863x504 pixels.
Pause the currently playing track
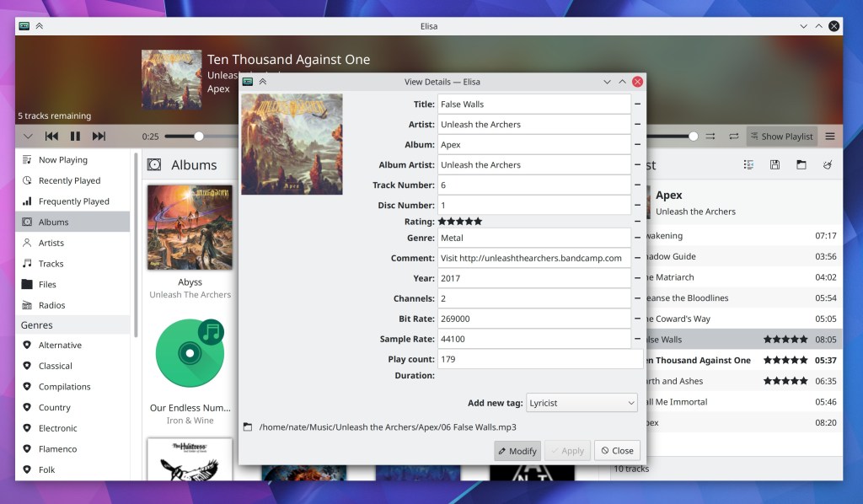click(75, 137)
